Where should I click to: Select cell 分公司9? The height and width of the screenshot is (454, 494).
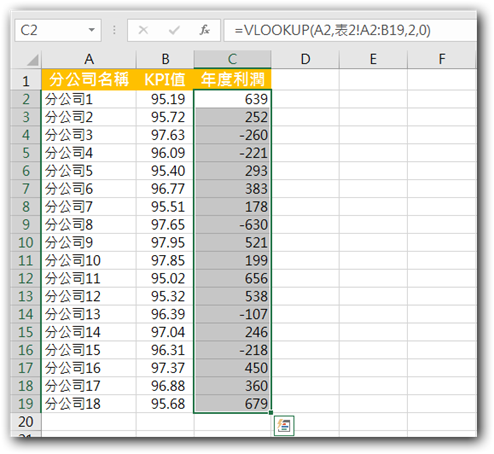pos(89,243)
